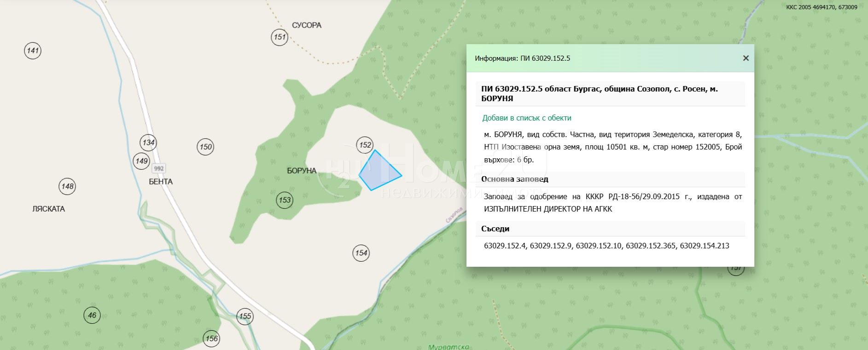Click the circled 152 map marker

pos(365,145)
